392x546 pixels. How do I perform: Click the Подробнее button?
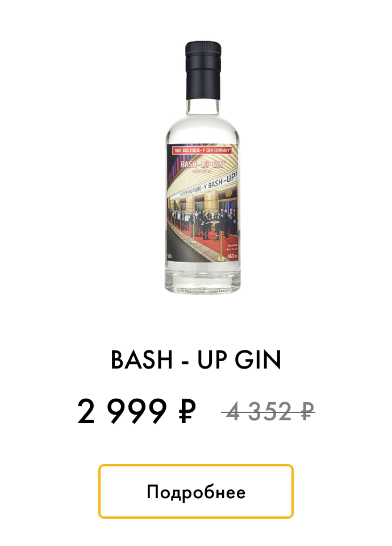196,491
